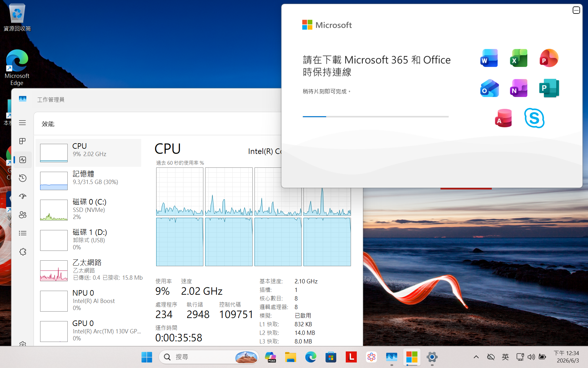Click the 稍待片刻即可完成 message
The image size is (588, 368).
(326, 91)
